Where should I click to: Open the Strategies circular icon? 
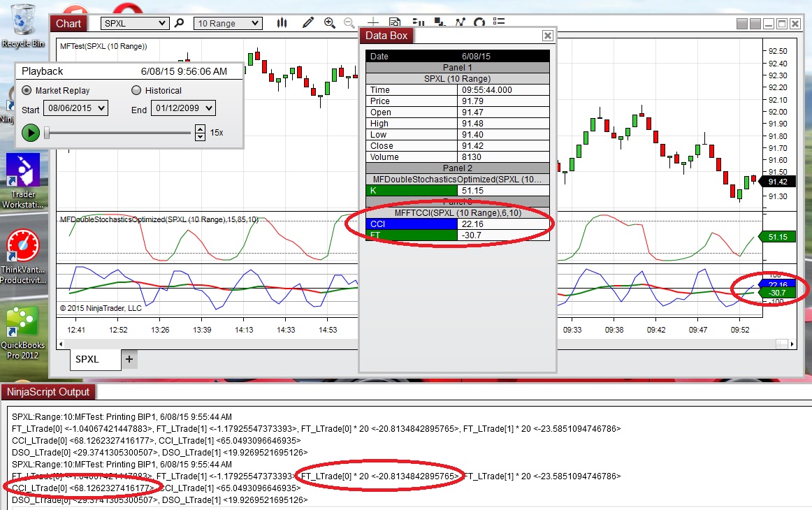coord(479,22)
